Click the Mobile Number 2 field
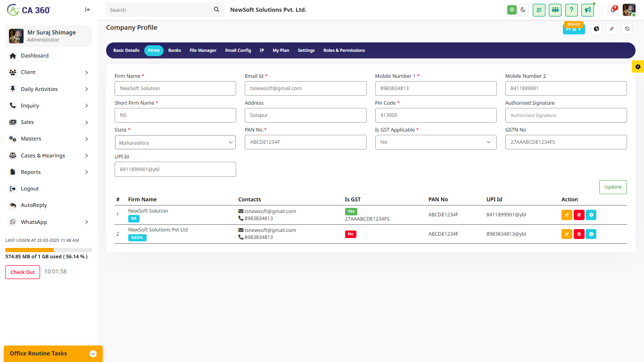 tap(566, 88)
